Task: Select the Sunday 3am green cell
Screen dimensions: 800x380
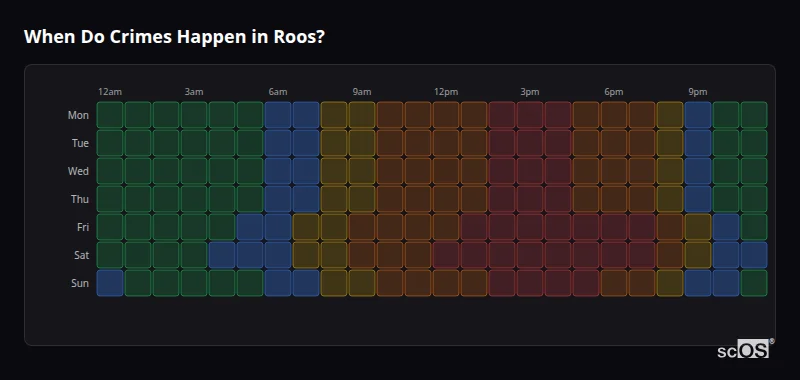Action: point(194,283)
